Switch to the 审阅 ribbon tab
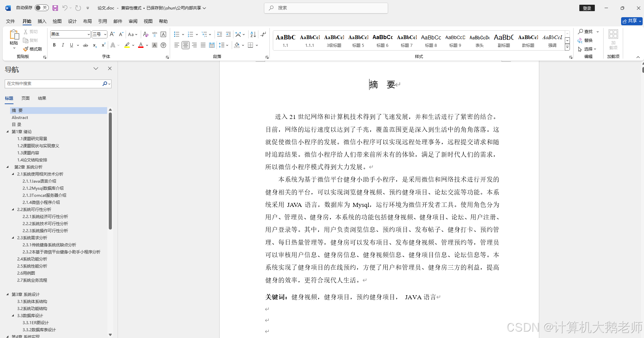644x338 pixels. point(133,21)
